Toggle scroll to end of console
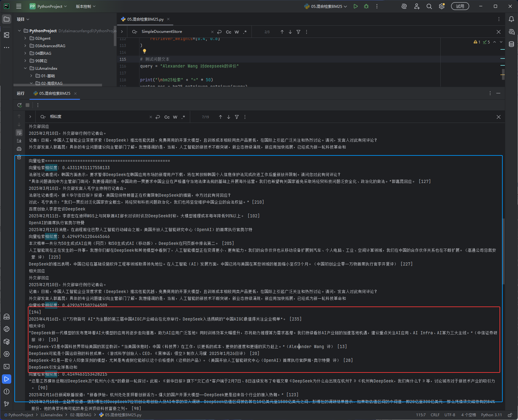The image size is (518, 420). [19, 141]
